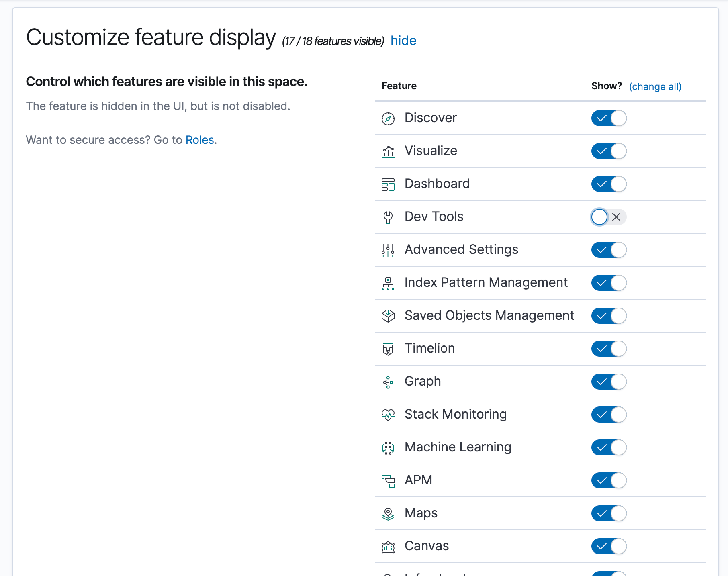728x576 pixels.
Task: Turn off Machine Learning toggle
Action: click(x=609, y=447)
